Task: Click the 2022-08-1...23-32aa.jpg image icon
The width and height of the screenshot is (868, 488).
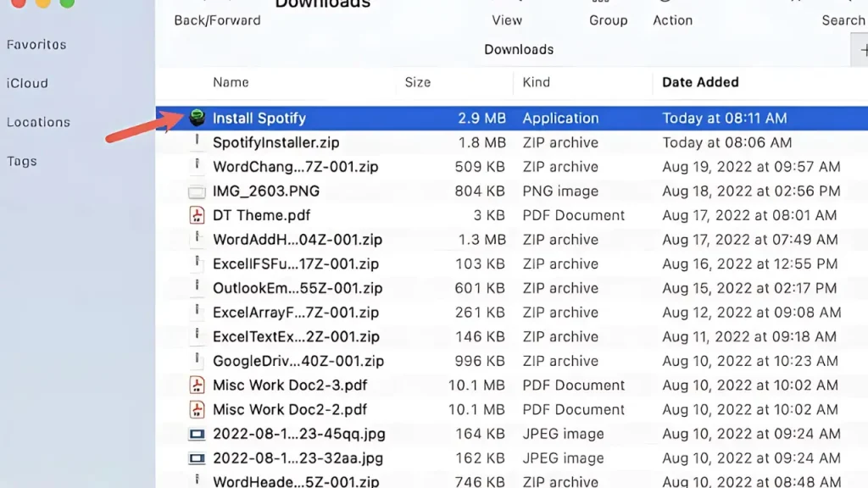Action: coord(197,458)
